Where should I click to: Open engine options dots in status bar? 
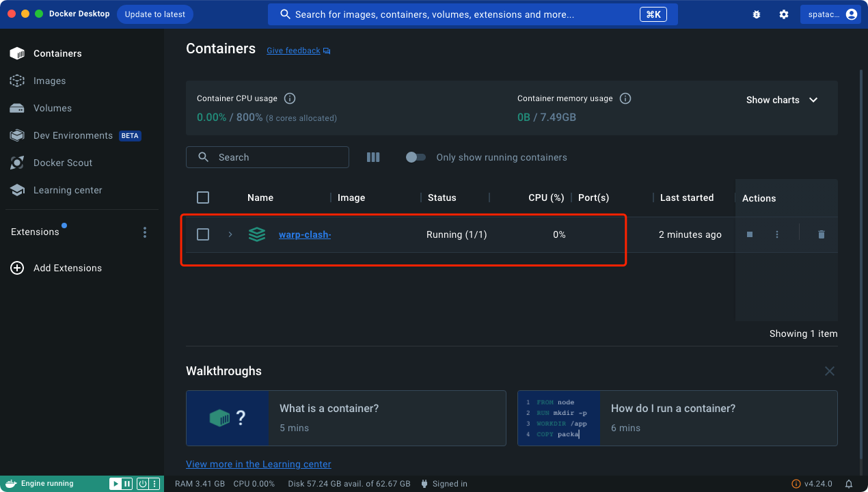(154, 484)
